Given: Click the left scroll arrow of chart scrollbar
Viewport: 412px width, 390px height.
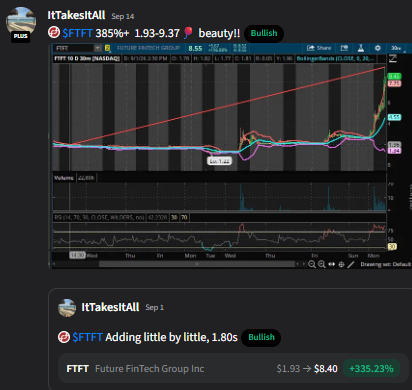Looking at the screenshot, I should (54, 264).
